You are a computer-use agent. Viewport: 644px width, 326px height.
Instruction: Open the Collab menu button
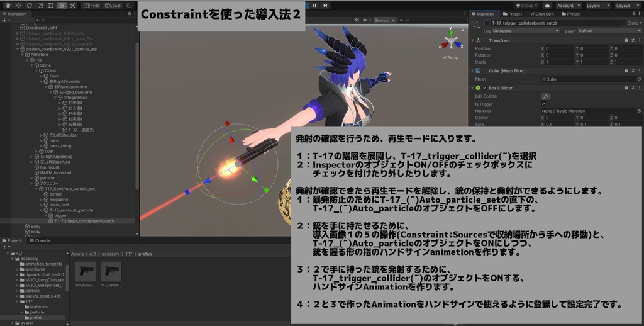[527, 5]
